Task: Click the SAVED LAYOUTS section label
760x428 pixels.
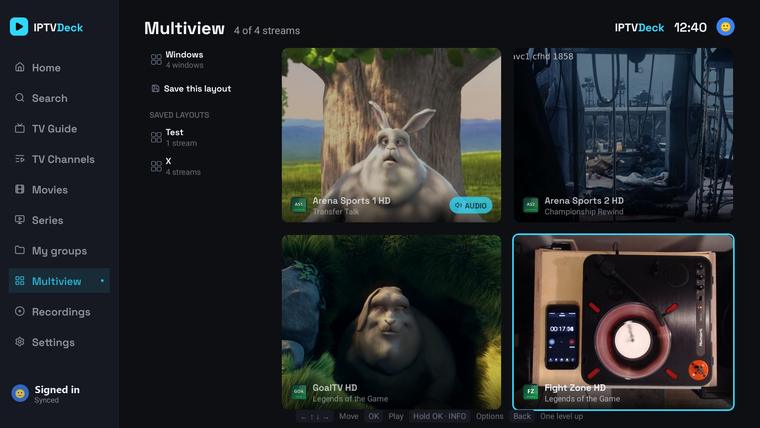Action: tap(179, 115)
